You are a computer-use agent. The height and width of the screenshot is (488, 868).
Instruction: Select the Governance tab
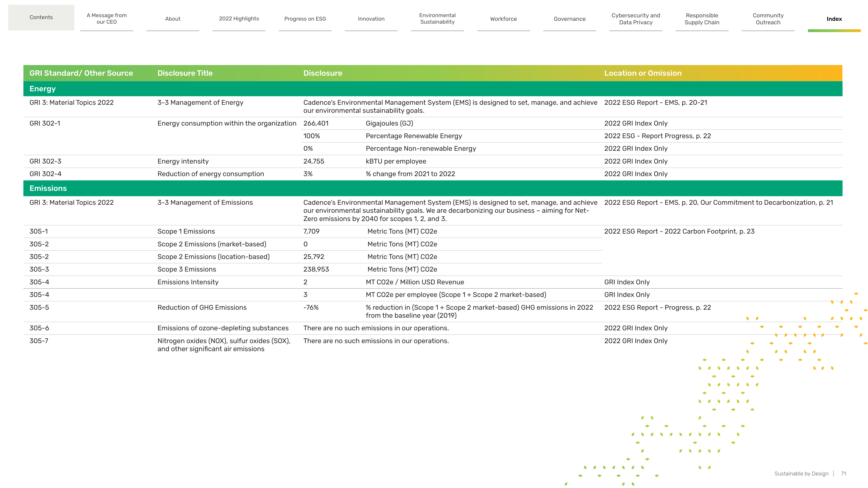click(570, 19)
